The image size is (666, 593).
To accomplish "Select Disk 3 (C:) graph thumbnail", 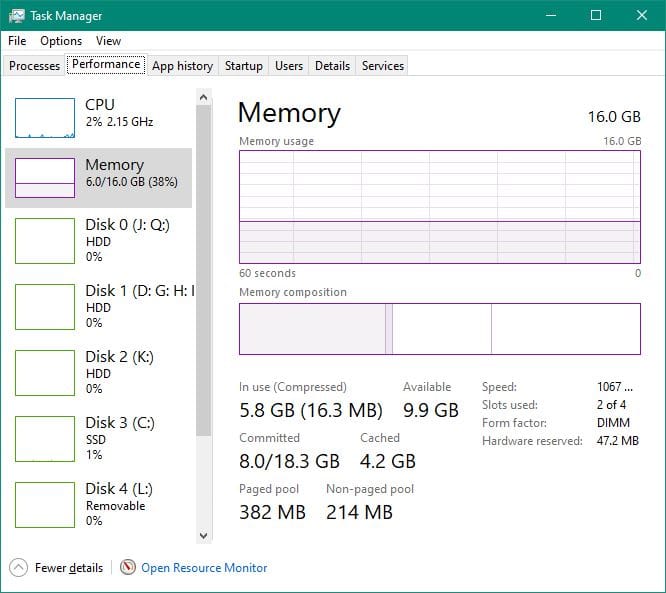I will (45, 439).
